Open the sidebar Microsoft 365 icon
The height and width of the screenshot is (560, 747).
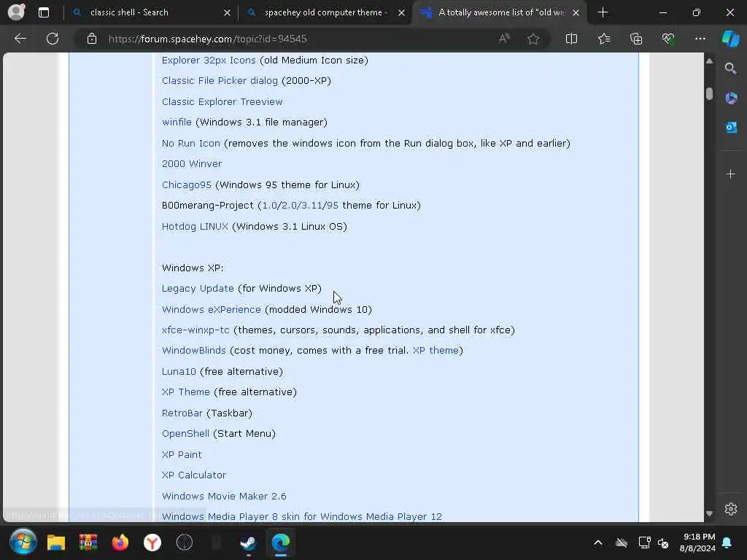click(x=731, y=98)
